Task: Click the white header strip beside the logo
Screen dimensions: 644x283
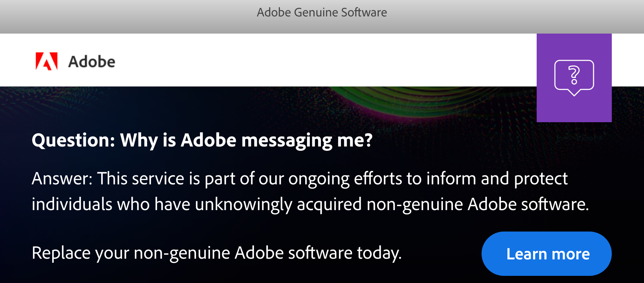Action: click(x=286, y=60)
